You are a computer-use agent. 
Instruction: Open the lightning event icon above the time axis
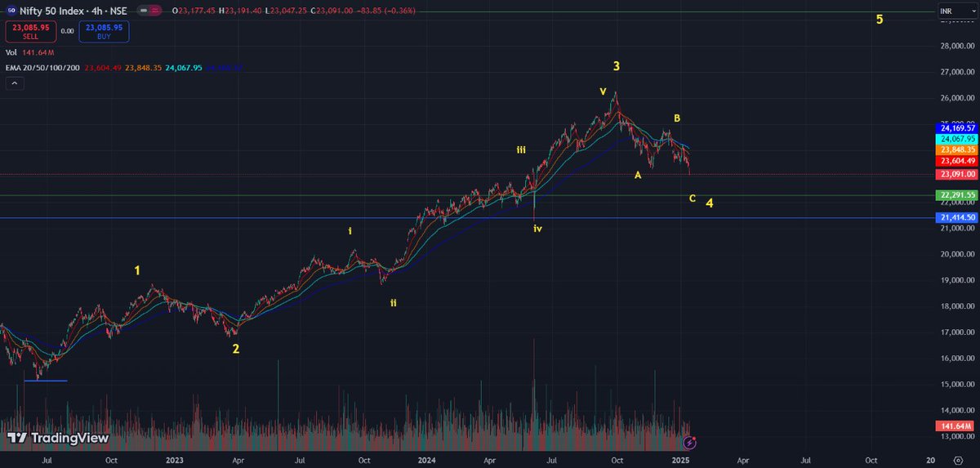(689, 442)
